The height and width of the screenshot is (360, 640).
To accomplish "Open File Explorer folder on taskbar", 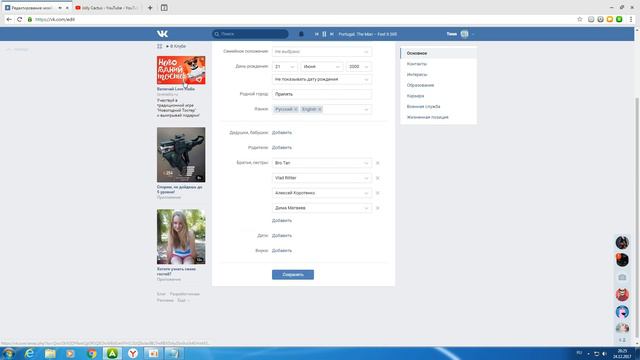I will pos(50,353).
